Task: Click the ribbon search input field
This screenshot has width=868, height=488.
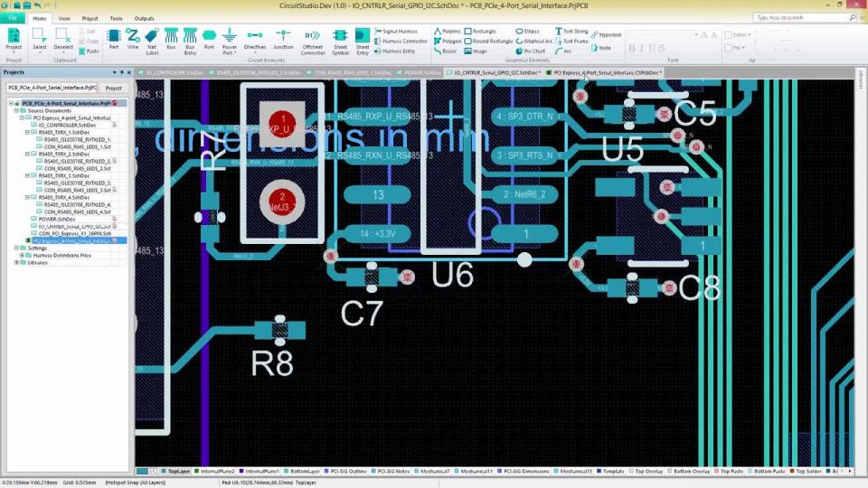Action: pyautogui.click(x=804, y=18)
